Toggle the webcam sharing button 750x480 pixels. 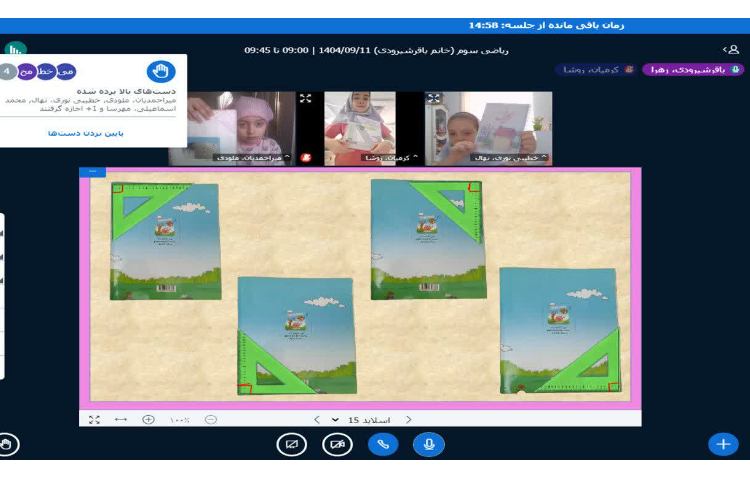[x=337, y=444]
